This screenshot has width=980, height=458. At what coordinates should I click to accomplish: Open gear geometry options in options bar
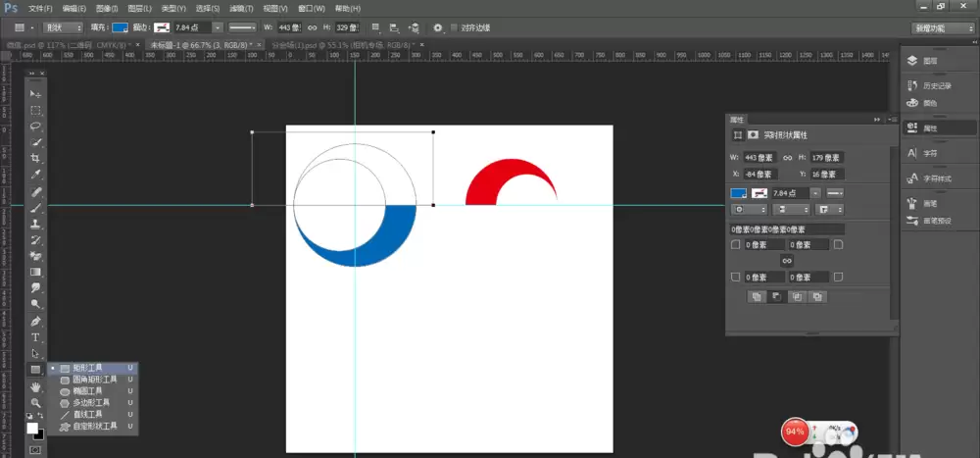pos(438,27)
